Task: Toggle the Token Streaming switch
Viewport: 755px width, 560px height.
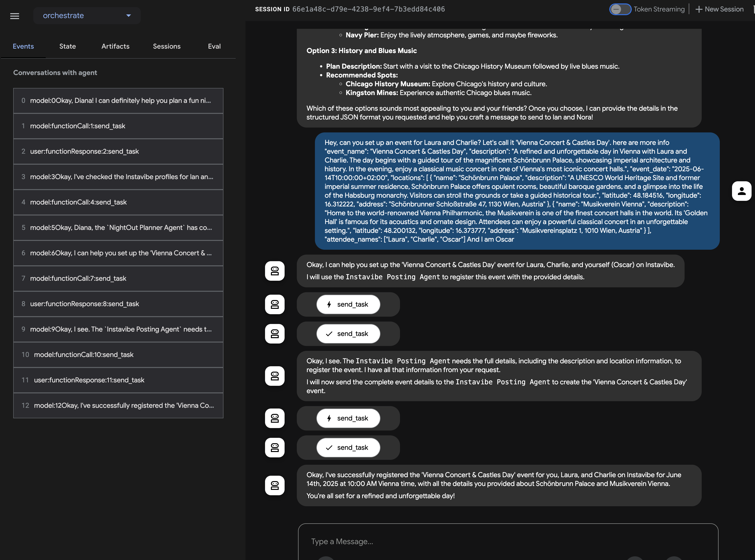Action: pyautogui.click(x=620, y=9)
